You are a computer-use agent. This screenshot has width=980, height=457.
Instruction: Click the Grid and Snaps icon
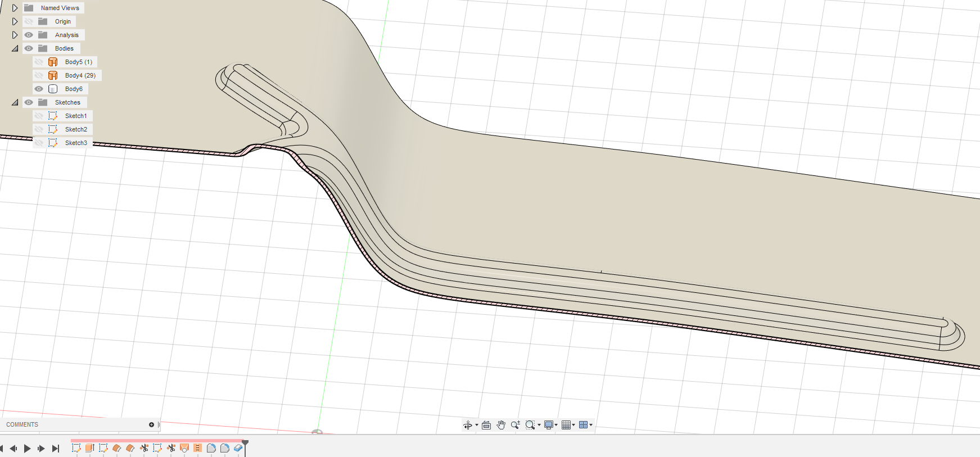[x=566, y=425]
